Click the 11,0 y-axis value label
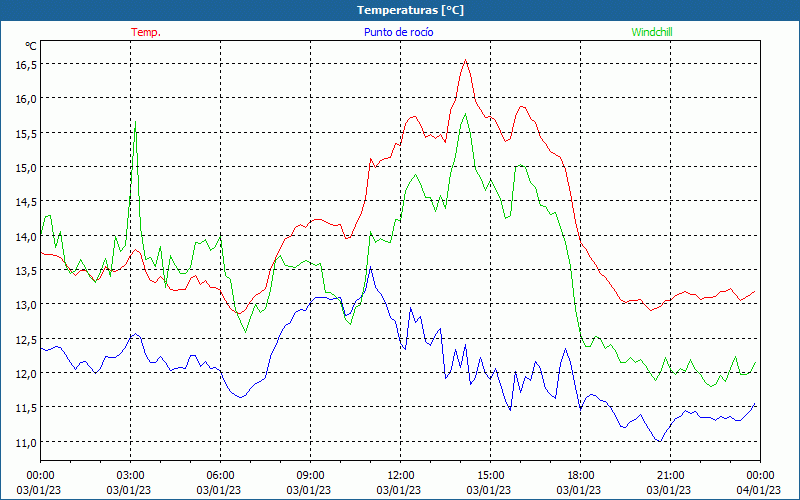The image size is (800, 500). pos(25,441)
